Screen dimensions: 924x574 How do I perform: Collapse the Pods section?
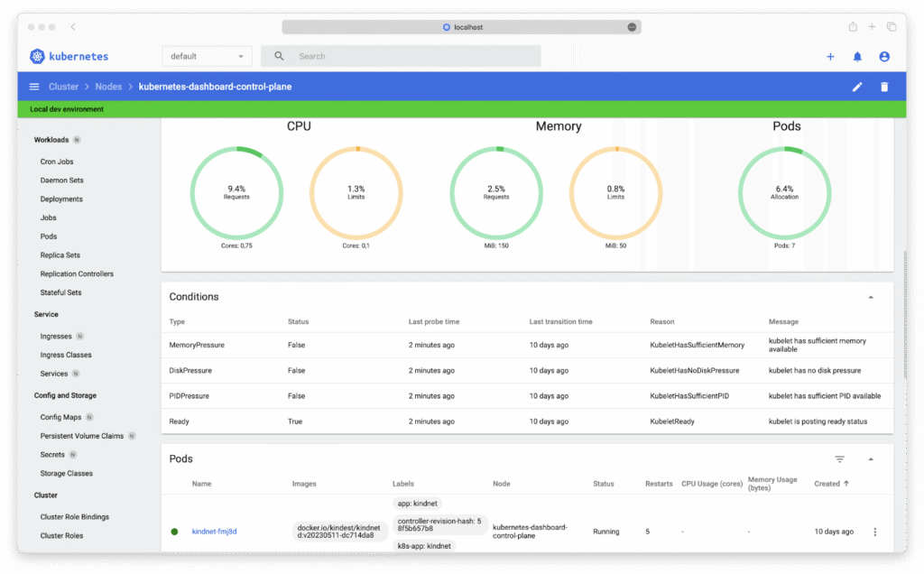(871, 459)
